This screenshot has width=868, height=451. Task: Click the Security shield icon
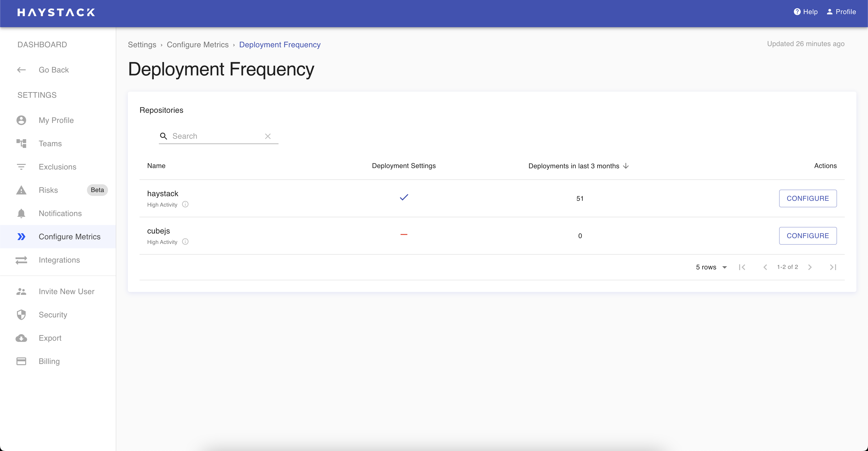point(21,315)
